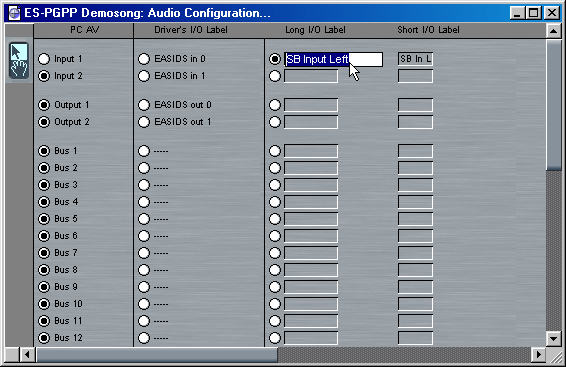Click the Short I/O Label column header
The image size is (566, 367).
[428, 30]
